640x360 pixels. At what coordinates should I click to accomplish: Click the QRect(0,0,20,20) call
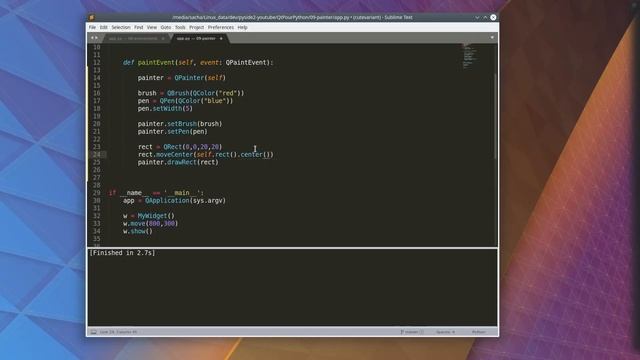193,147
